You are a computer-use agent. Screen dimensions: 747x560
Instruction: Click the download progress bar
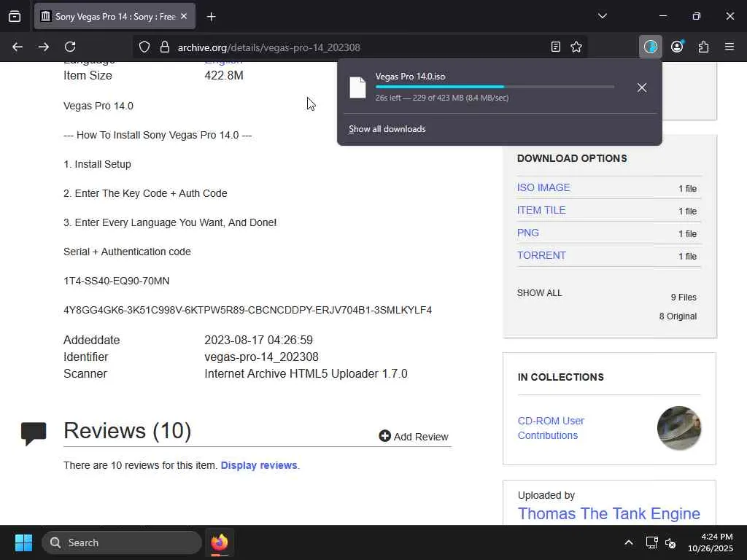[495, 87]
